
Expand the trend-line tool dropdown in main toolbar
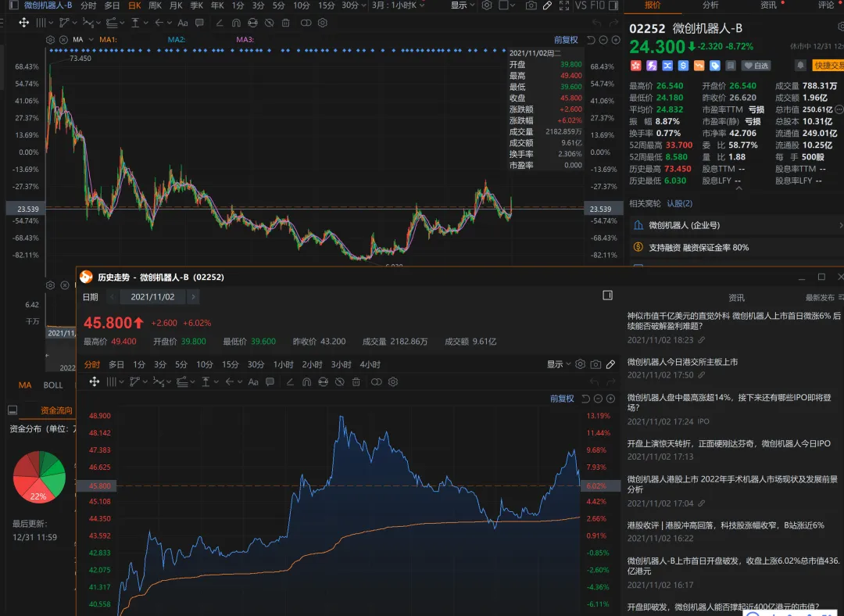pos(73,23)
